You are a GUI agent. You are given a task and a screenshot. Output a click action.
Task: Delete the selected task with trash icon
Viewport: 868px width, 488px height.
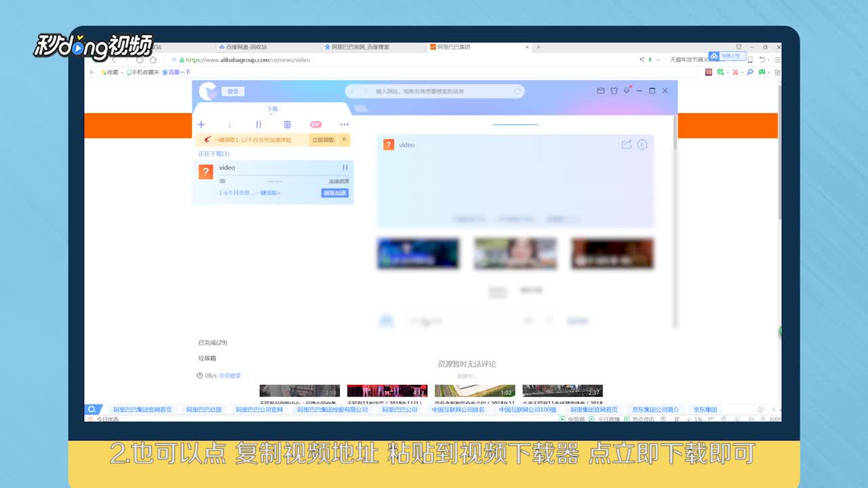pyautogui.click(x=287, y=125)
